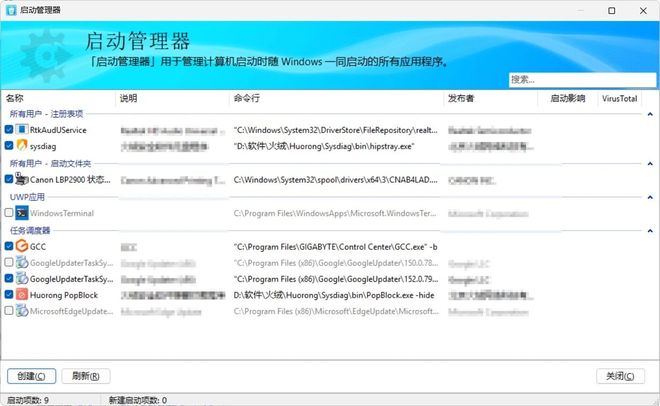Click the RtkAudUService DriverStore command path
The height and width of the screenshot is (406, 660).
[x=335, y=130]
